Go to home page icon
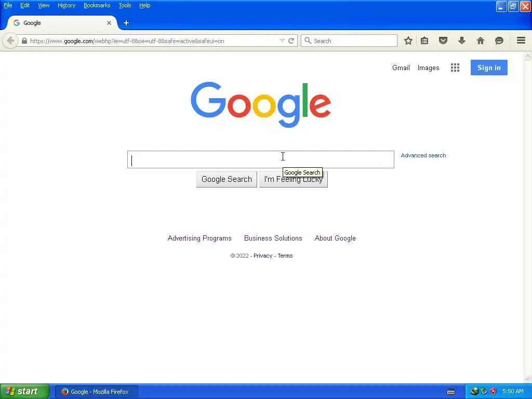Image resolution: width=532 pixels, height=399 pixels. [481, 41]
